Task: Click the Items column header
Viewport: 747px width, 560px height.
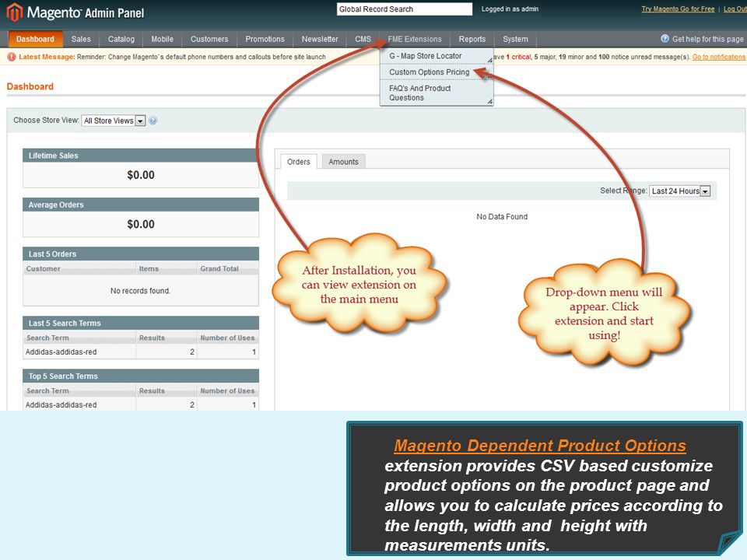Action: (x=167, y=268)
